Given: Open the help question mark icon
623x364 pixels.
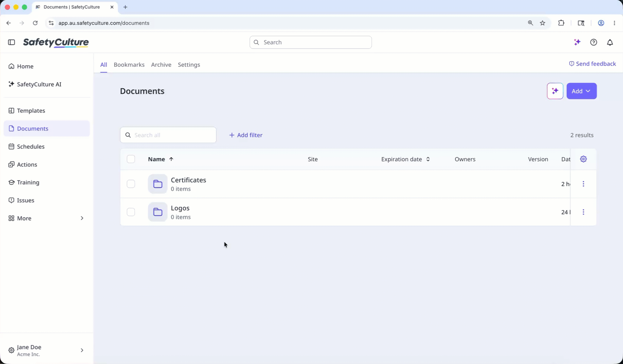Looking at the screenshot, I should click(594, 42).
